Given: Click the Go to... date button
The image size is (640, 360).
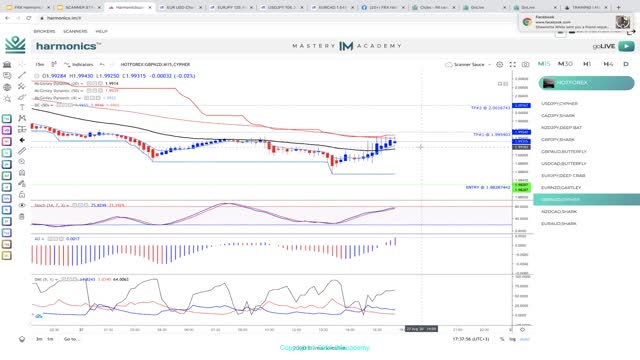Looking at the screenshot, I should [x=71, y=339].
